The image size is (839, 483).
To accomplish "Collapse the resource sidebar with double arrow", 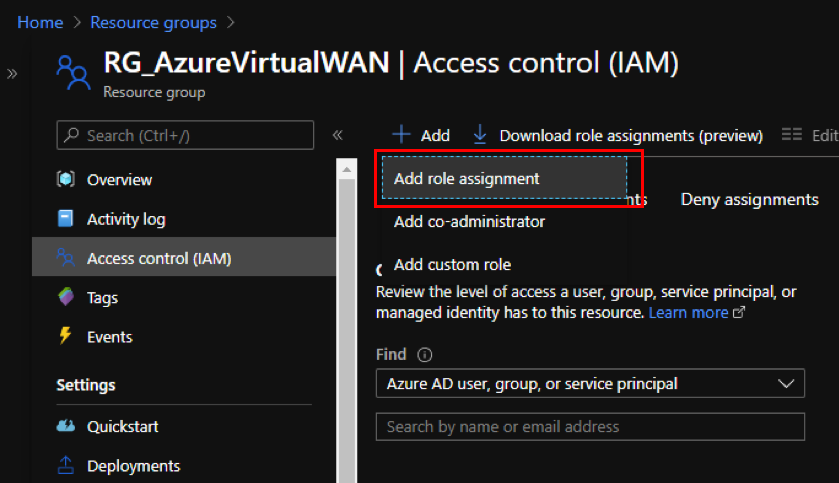I will coord(338,135).
